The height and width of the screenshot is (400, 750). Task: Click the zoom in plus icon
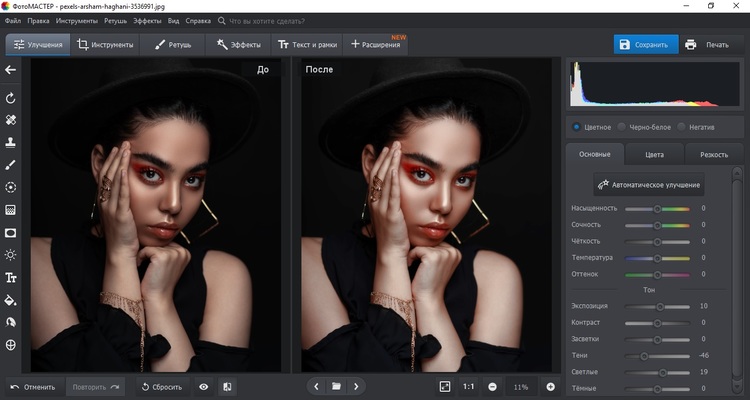tap(550, 386)
